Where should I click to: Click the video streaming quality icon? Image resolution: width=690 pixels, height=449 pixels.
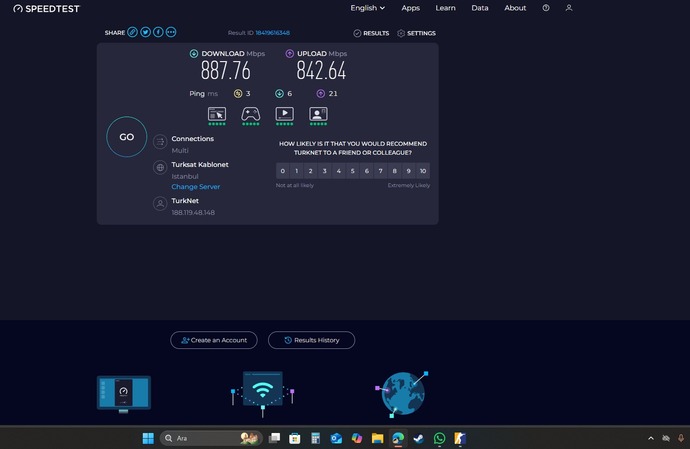pos(285,113)
